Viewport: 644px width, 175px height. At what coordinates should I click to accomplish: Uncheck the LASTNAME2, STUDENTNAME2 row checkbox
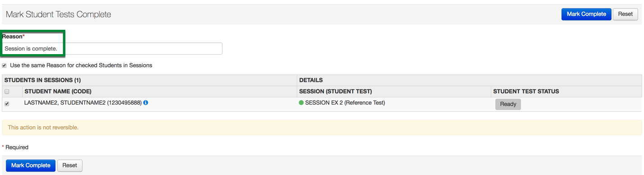(7, 104)
